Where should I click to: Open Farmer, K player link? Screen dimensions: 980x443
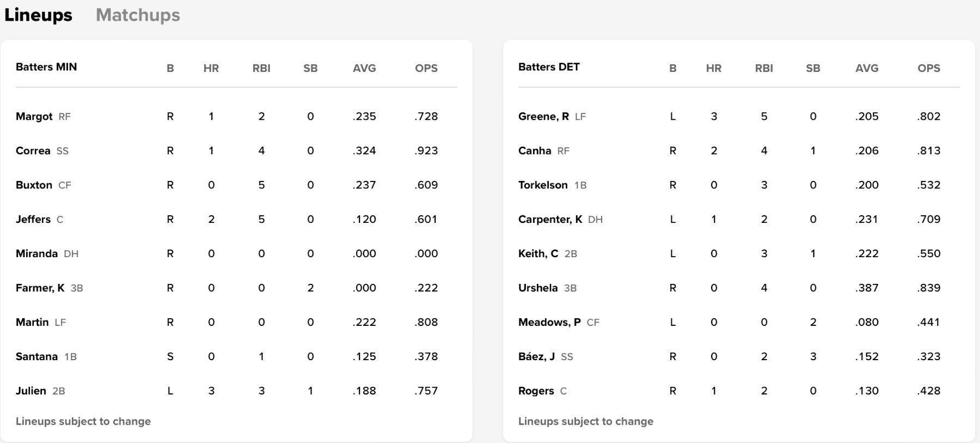coord(40,288)
